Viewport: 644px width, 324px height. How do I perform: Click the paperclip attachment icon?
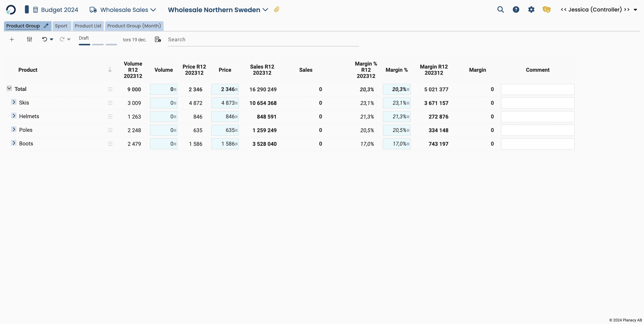(276, 10)
